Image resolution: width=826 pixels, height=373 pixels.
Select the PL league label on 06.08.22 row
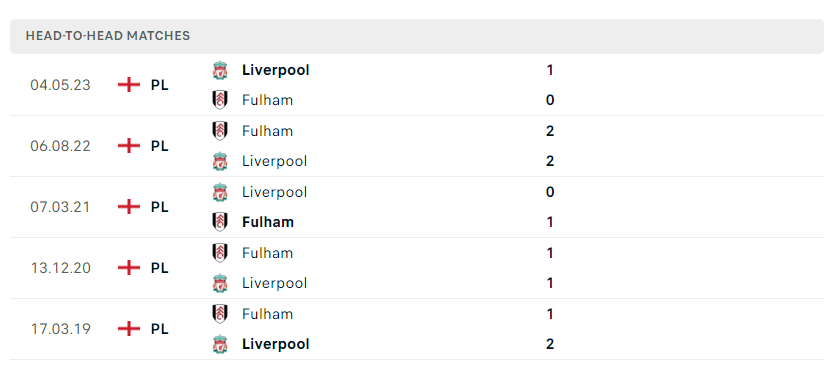160,146
